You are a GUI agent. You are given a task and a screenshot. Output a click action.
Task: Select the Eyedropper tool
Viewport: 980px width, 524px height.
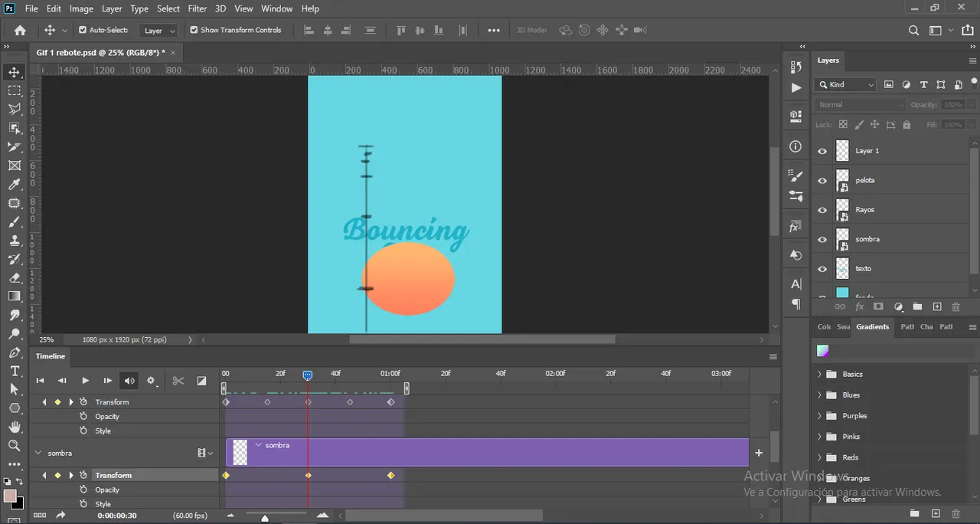click(x=15, y=184)
